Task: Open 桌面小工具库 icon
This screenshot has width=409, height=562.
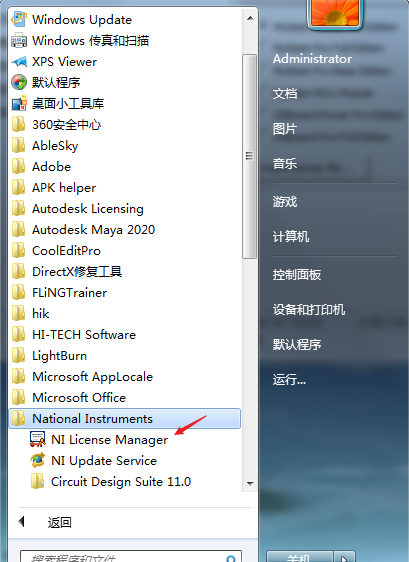Action: 19,104
